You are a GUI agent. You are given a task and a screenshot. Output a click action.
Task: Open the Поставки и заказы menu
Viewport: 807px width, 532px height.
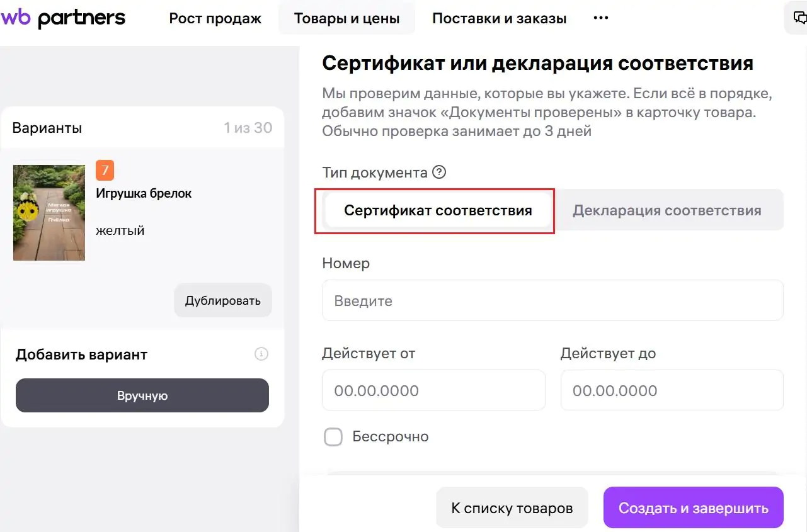point(500,18)
